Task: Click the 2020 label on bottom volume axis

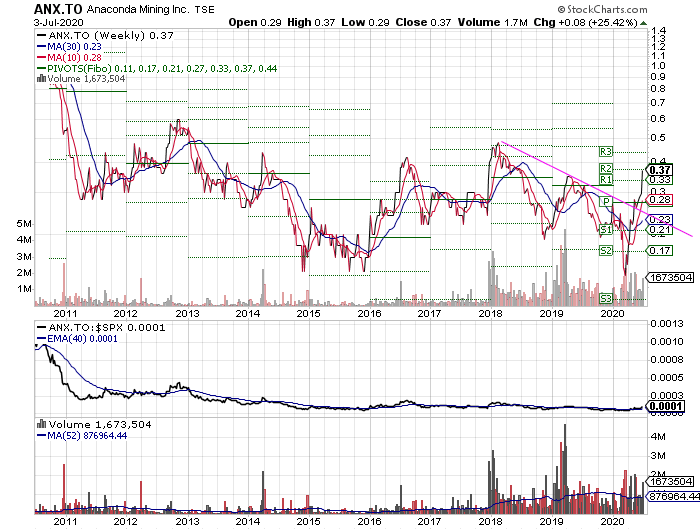Action: point(612,521)
